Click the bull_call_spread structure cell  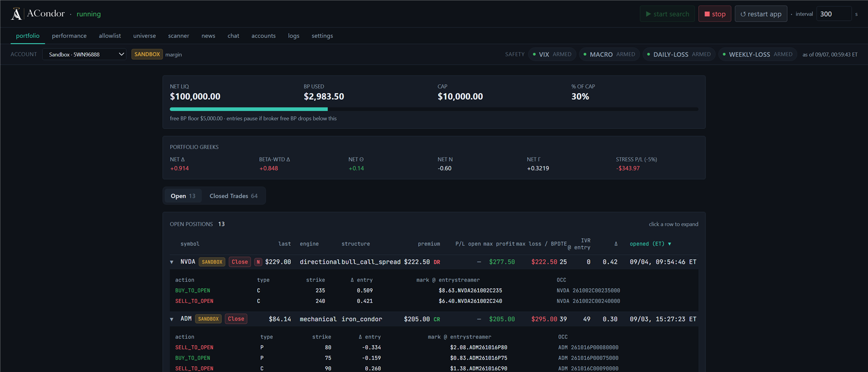coord(371,262)
